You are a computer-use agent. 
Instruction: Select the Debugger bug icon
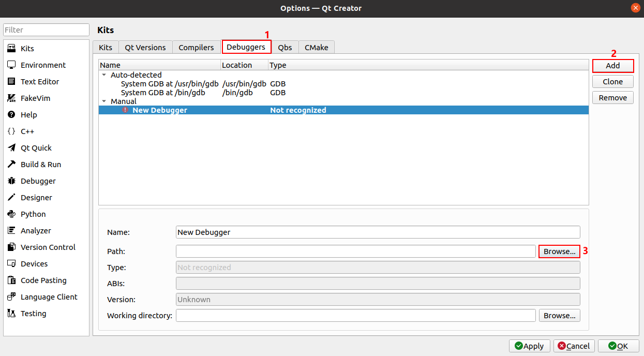(11, 181)
